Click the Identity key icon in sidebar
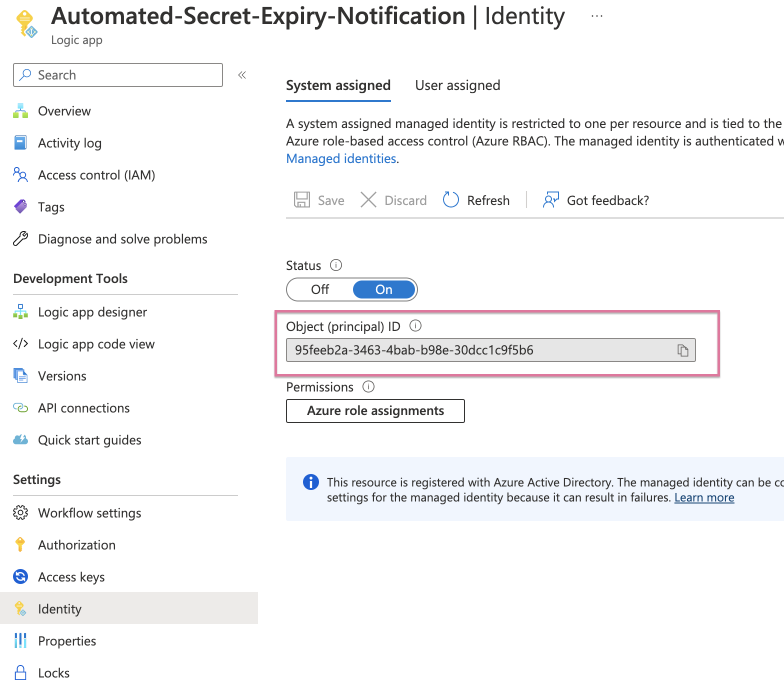The height and width of the screenshot is (691, 784). coord(20,609)
